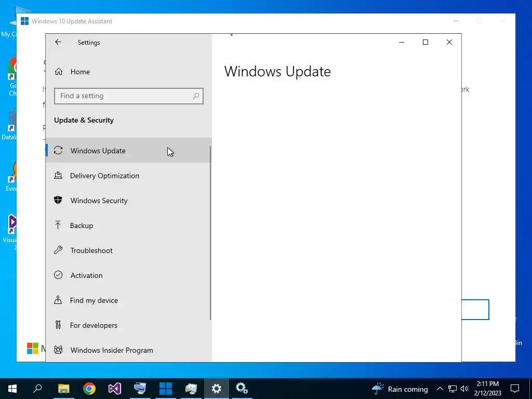Show hidden system tray icons
This screenshot has width=532, height=399.
440,389
